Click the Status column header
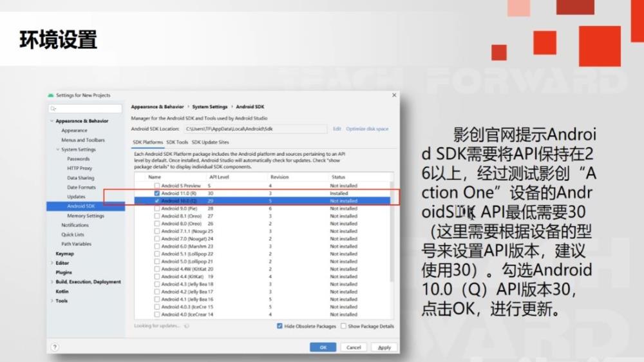The width and height of the screenshot is (644, 362). [339, 177]
